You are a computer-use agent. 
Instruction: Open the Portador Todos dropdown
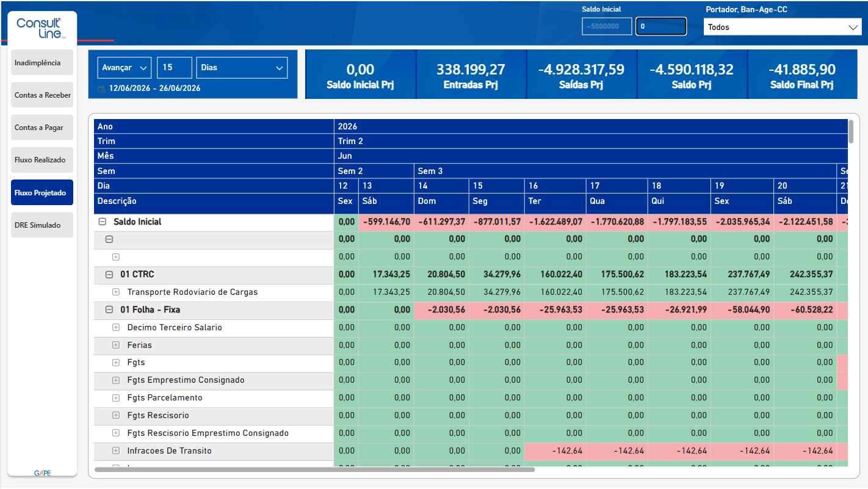[x=783, y=27]
